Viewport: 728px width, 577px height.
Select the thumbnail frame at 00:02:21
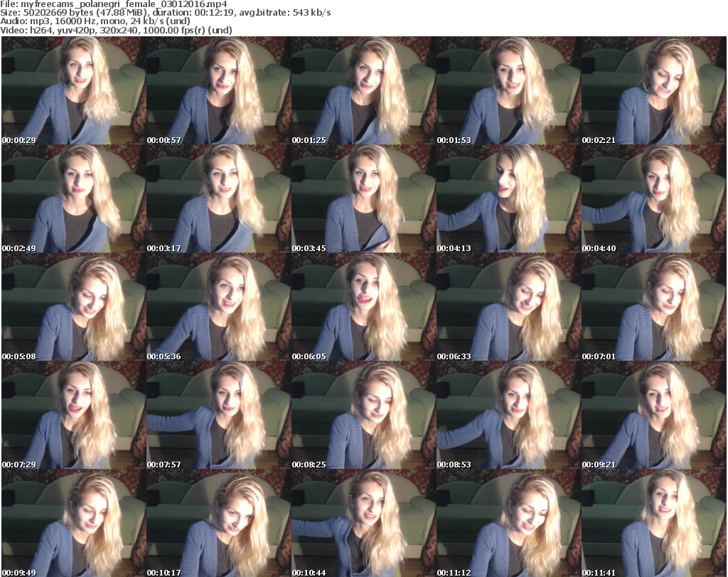(653, 90)
